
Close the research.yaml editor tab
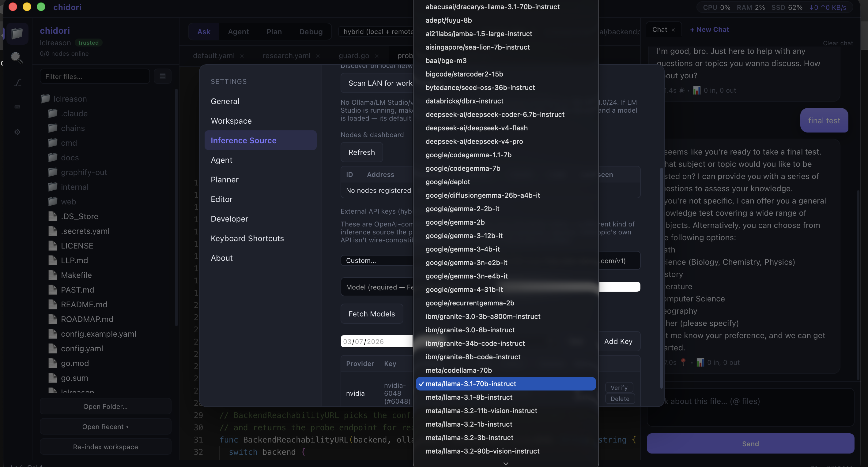318,56
